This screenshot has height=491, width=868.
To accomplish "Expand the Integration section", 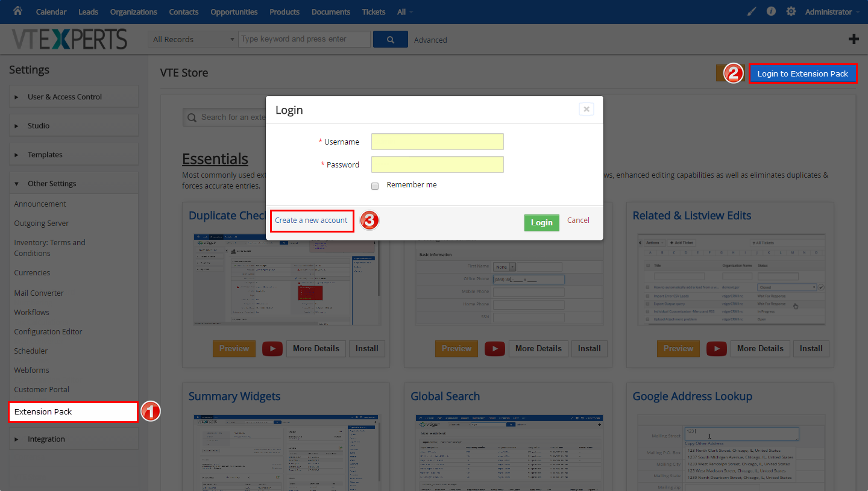I will point(74,439).
